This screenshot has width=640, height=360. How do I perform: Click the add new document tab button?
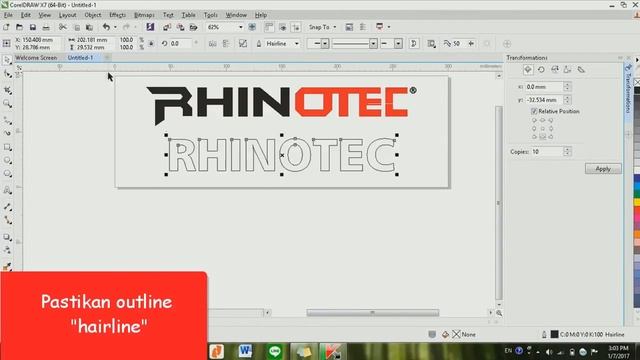click(107, 58)
